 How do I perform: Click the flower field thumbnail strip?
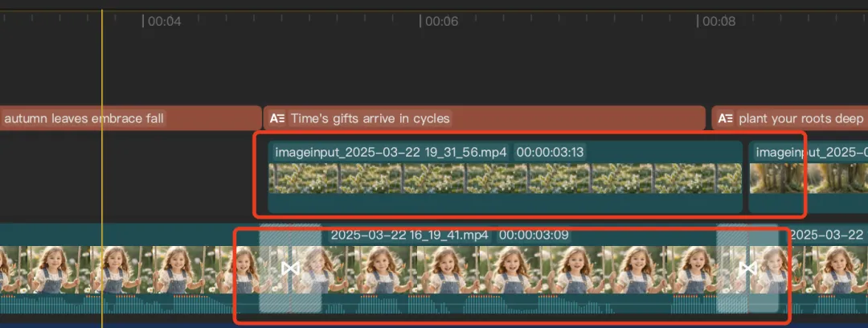505,178
